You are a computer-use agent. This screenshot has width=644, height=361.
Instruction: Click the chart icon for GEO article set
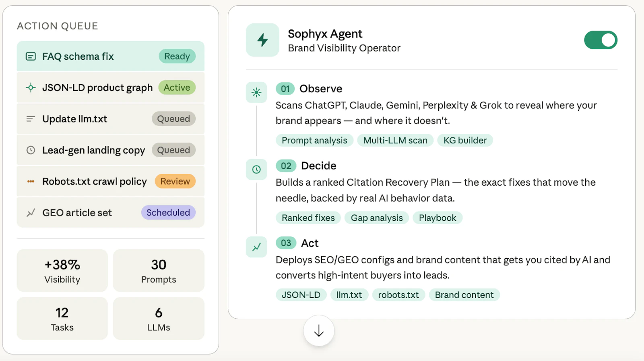[31, 213]
